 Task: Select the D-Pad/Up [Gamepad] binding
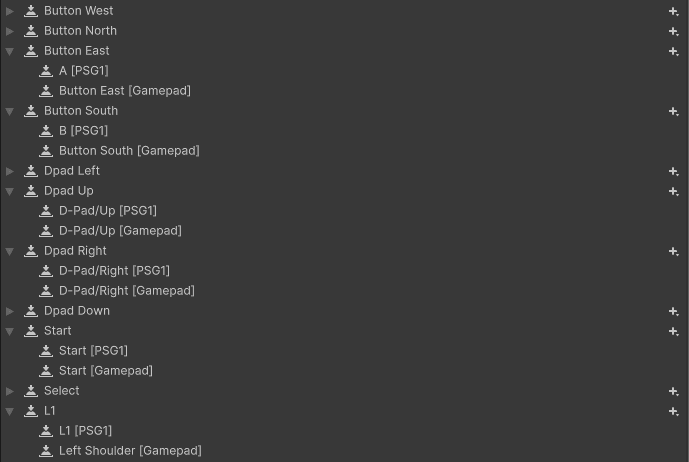(x=120, y=231)
